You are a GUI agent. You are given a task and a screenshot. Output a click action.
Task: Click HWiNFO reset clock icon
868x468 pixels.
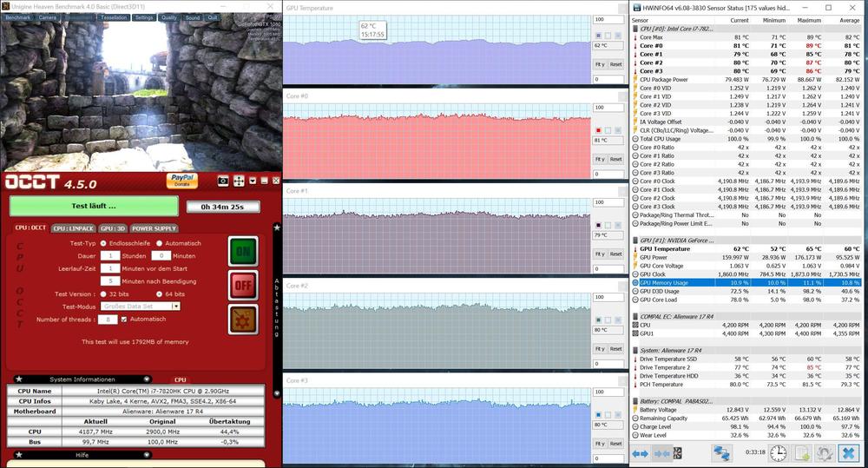click(x=779, y=453)
